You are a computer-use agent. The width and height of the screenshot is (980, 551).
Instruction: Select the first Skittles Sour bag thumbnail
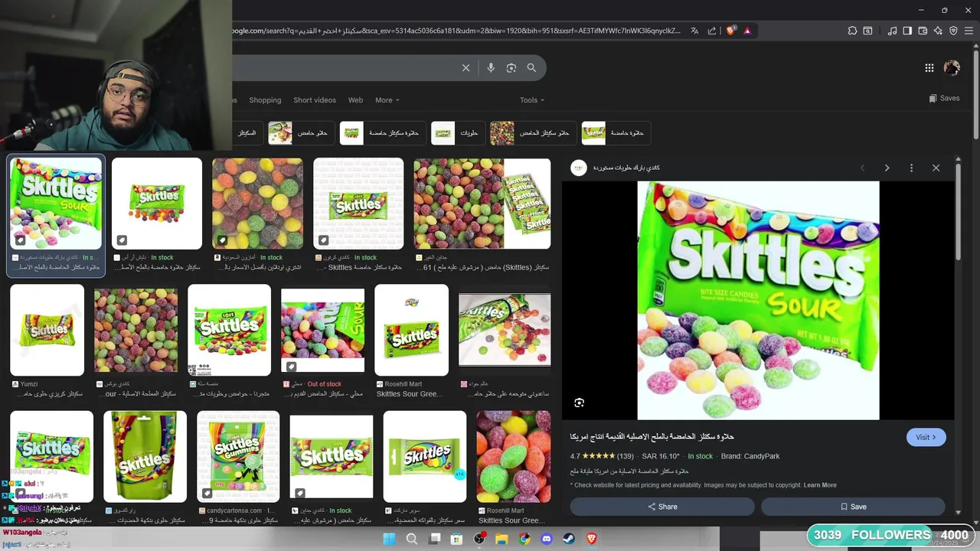[x=56, y=204]
